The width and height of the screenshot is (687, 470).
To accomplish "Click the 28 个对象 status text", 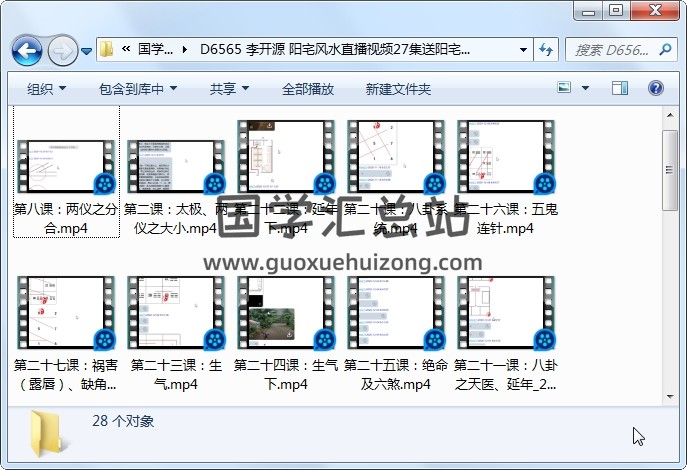I will pos(123,421).
